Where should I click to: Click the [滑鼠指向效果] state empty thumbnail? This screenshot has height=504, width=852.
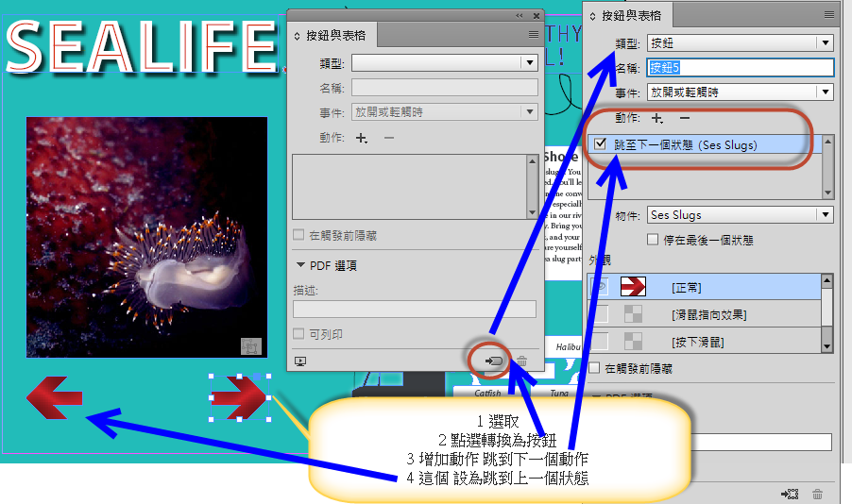(x=633, y=314)
